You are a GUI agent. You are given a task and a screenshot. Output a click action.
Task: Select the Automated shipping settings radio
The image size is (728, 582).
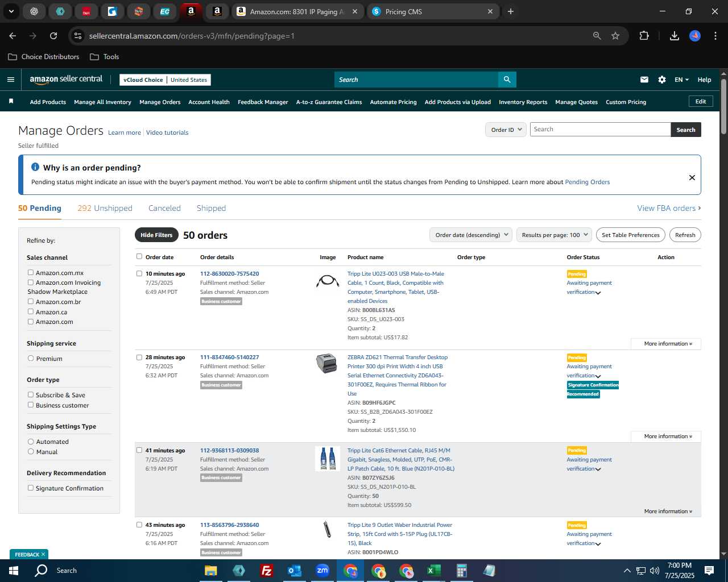[31, 441]
